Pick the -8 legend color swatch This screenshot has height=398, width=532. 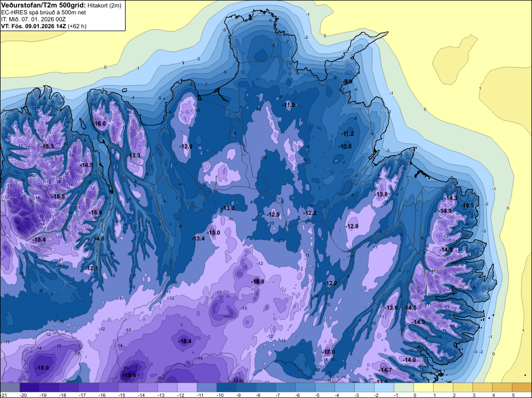(x=265, y=387)
